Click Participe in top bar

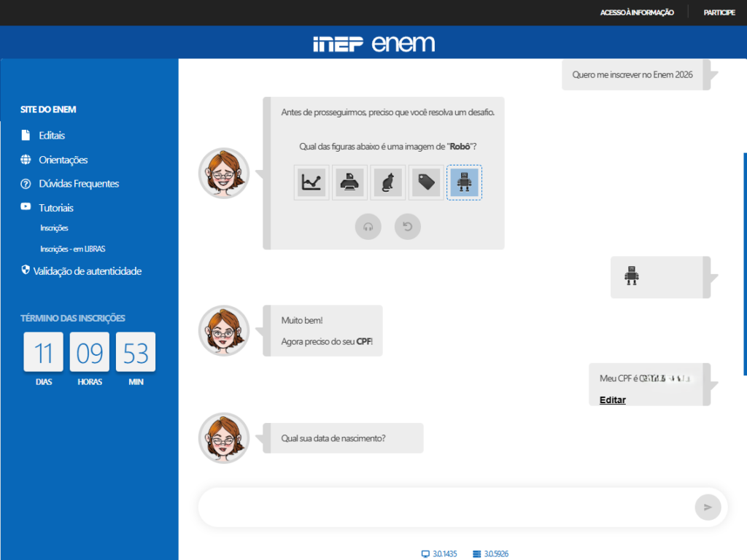pyautogui.click(x=719, y=12)
